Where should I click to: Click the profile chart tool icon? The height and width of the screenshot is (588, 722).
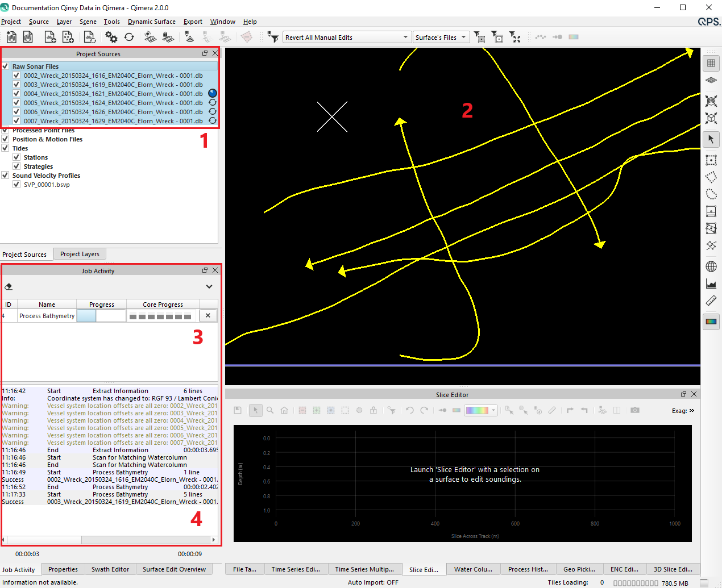coord(711,283)
